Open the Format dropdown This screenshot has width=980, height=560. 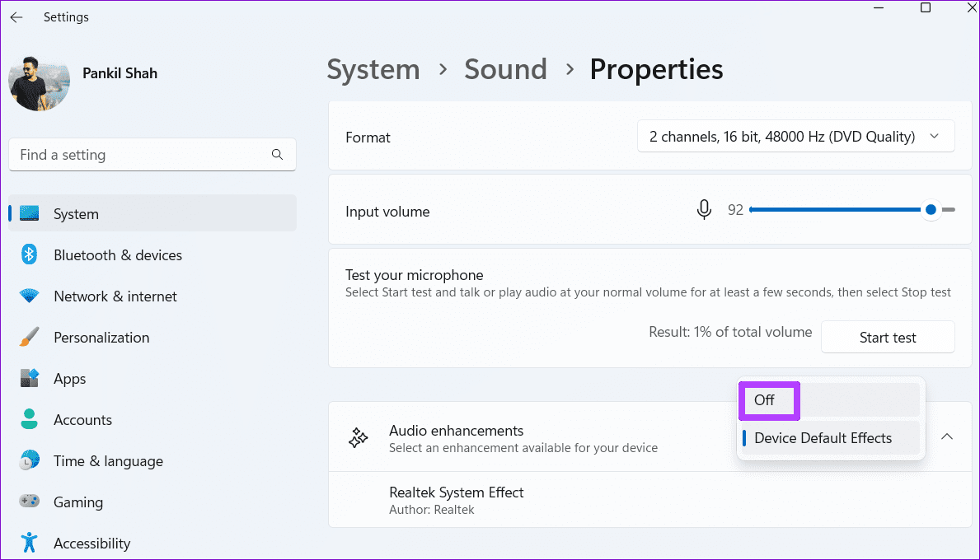[x=795, y=136]
